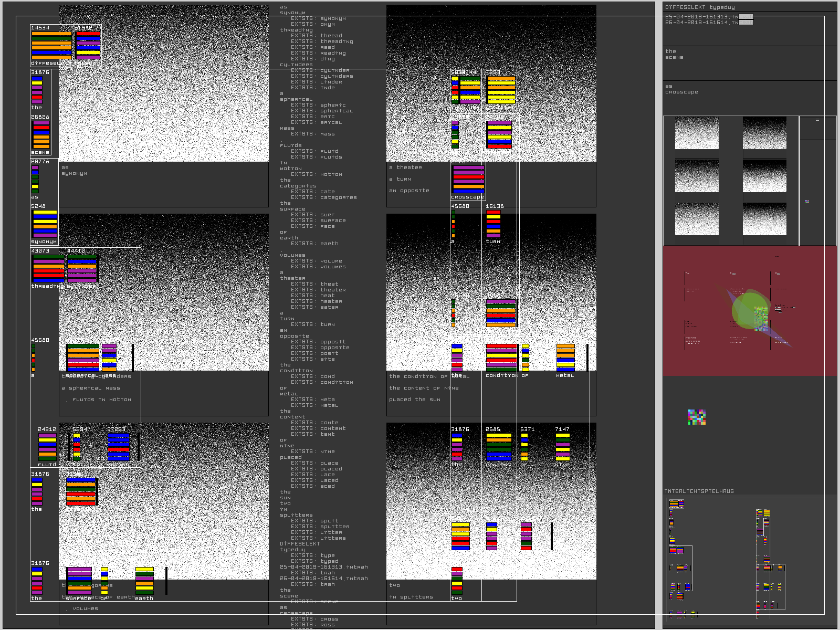Click 'the scene' text in right panel
Image resolution: width=840 pixels, height=630 pixels.
[674, 54]
